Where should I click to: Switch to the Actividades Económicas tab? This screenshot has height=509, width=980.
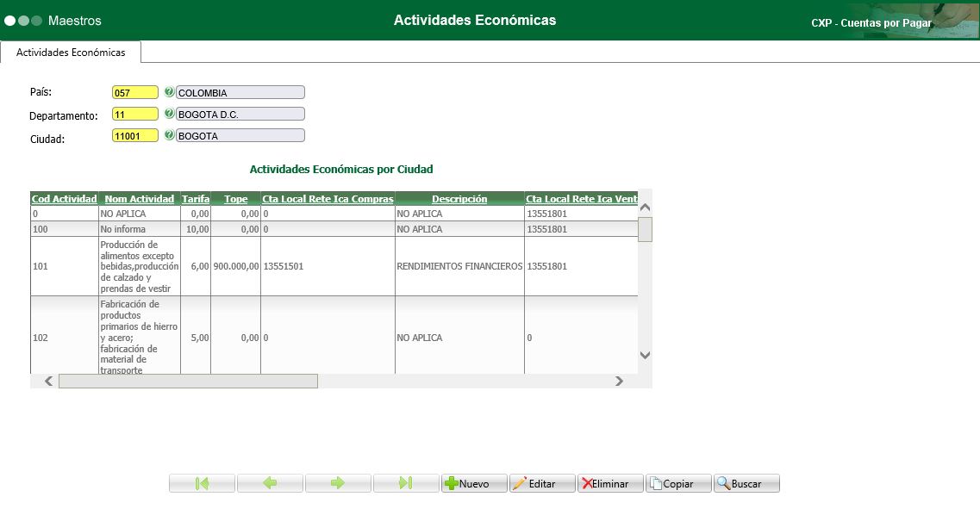pos(70,52)
